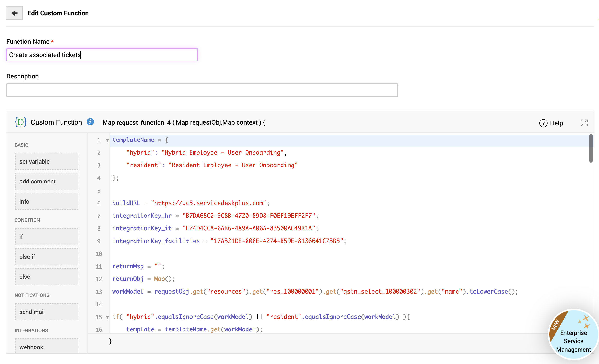Expand editor to fullscreen

[584, 123]
